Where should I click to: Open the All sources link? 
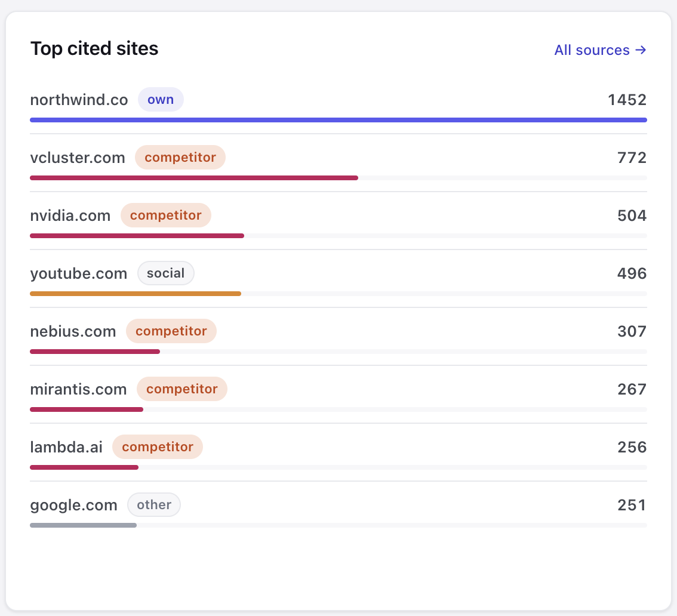tap(600, 50)
